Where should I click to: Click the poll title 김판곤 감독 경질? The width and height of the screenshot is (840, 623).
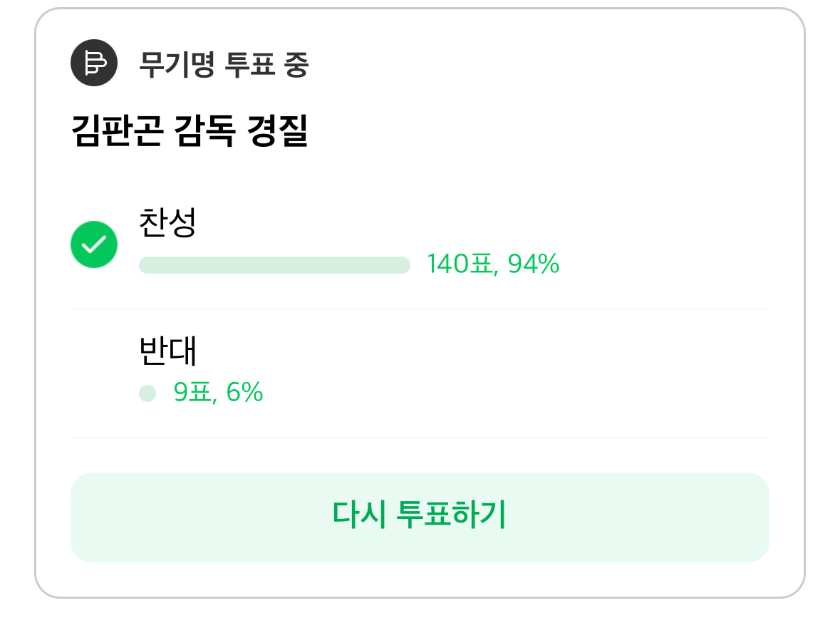(x=190, y=130)
